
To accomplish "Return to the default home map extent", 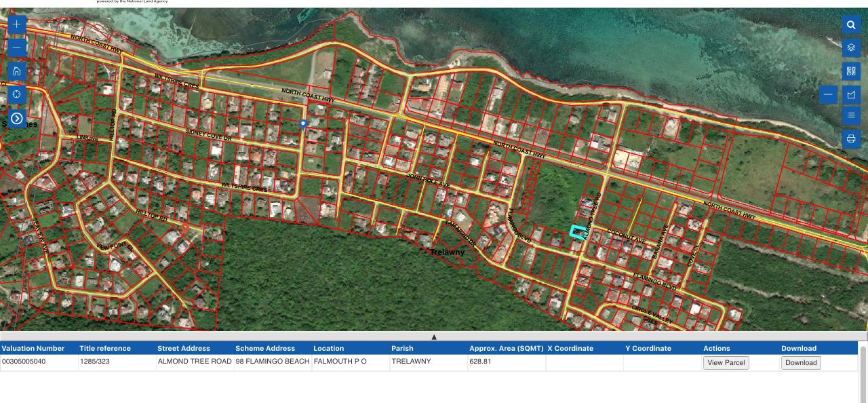I will click(16, 71).
